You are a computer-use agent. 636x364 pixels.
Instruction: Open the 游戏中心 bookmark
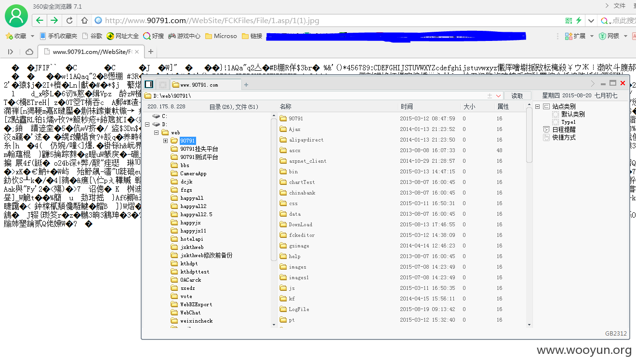pyautogui.click(x=184, y=36)
